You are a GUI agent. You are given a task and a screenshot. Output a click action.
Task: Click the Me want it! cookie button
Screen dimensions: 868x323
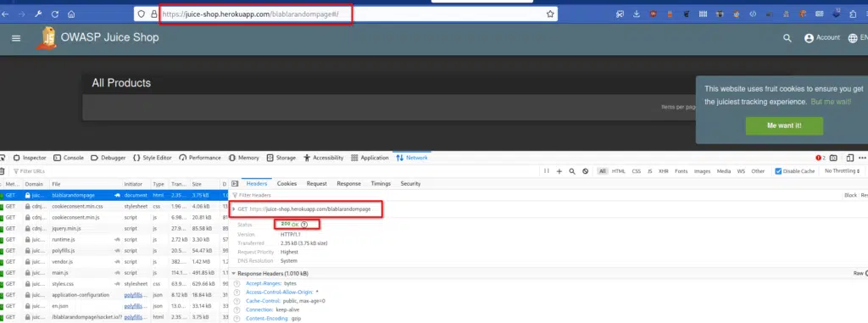pos(784,125)
